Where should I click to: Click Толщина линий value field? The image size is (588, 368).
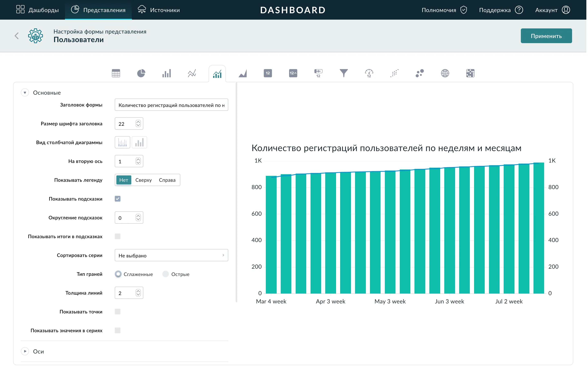[x=129, y=293]
